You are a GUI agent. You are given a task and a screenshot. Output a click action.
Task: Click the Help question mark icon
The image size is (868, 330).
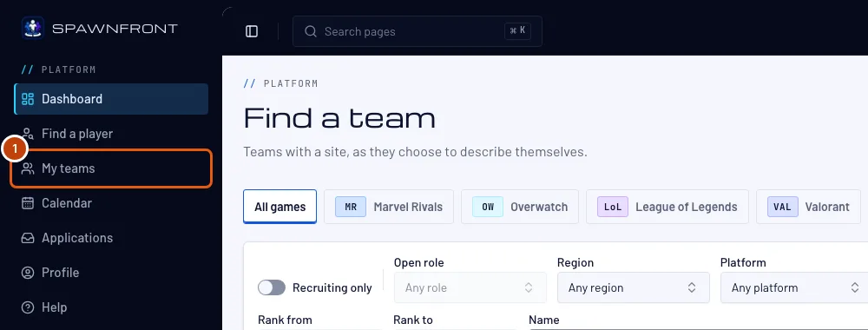pos(28,307)
